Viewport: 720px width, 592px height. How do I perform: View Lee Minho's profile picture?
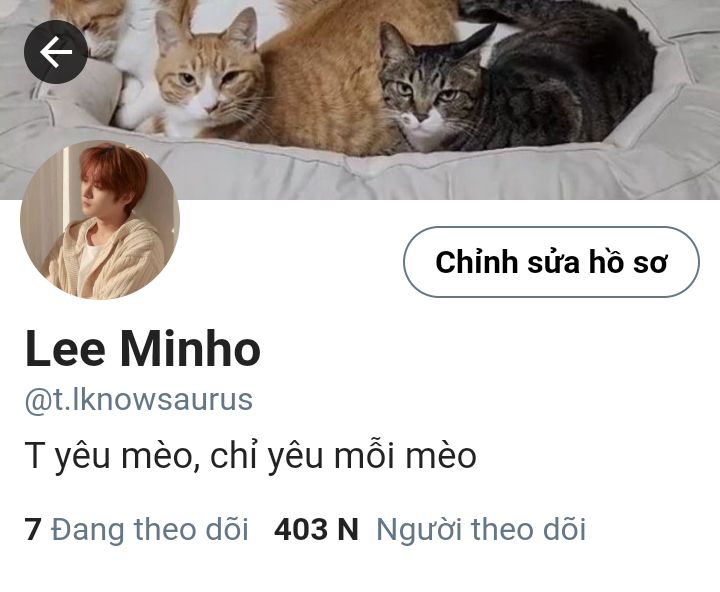pos(100,220)
